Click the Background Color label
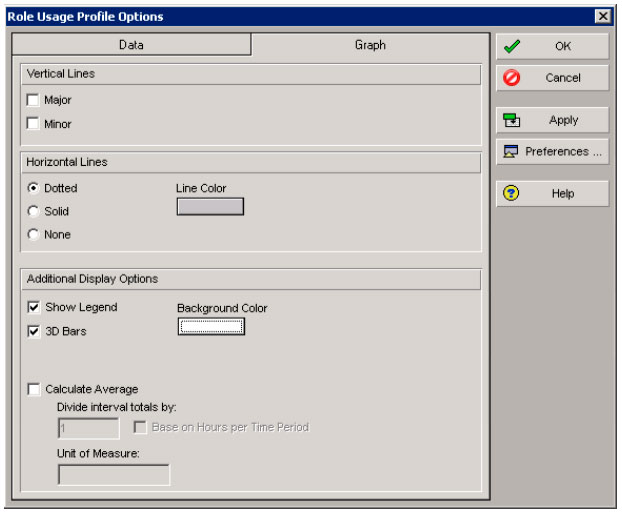 (222, 308)
